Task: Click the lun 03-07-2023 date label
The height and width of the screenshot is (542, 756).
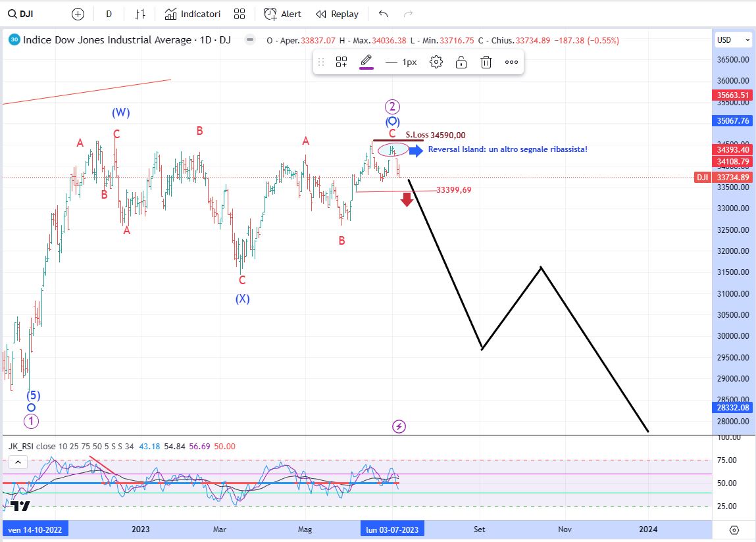Action: 392,530
